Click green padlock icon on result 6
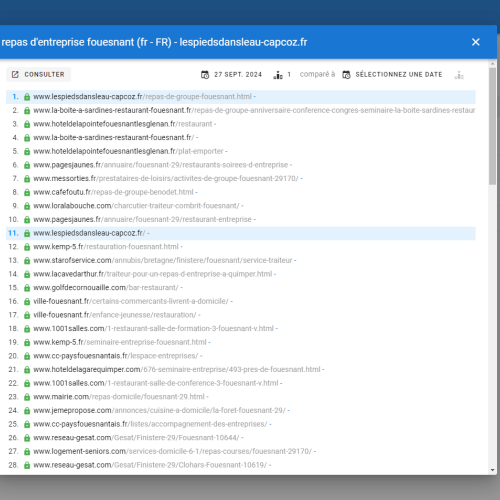 click(x=27, y=165)
